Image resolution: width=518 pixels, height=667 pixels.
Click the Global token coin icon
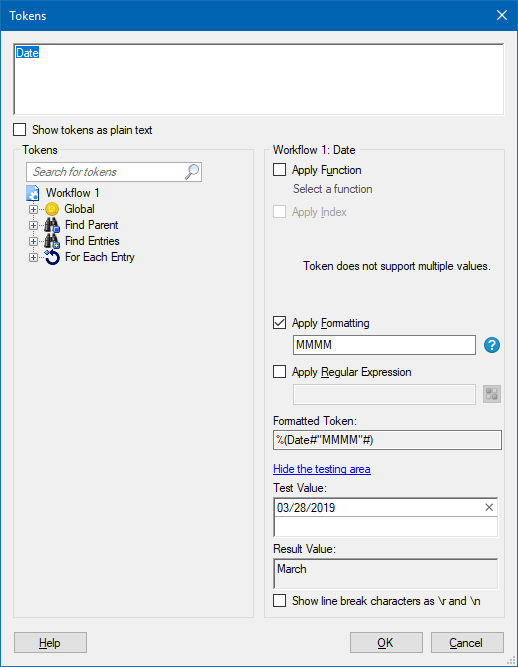point(52,209)
